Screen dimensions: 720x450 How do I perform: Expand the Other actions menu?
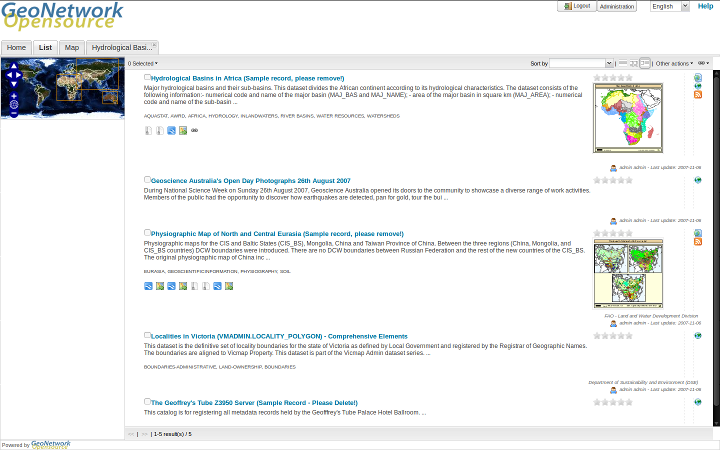click(x=673, y=63)
